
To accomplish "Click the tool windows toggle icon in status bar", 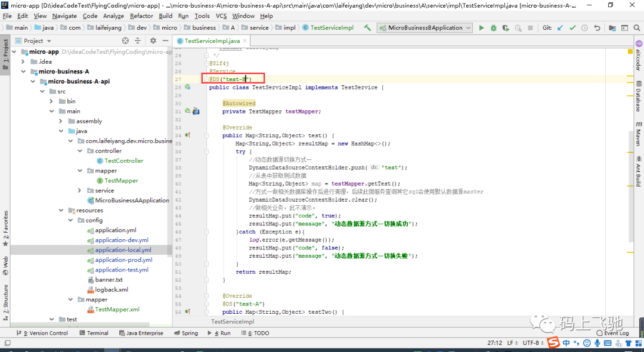I will 7,343.
